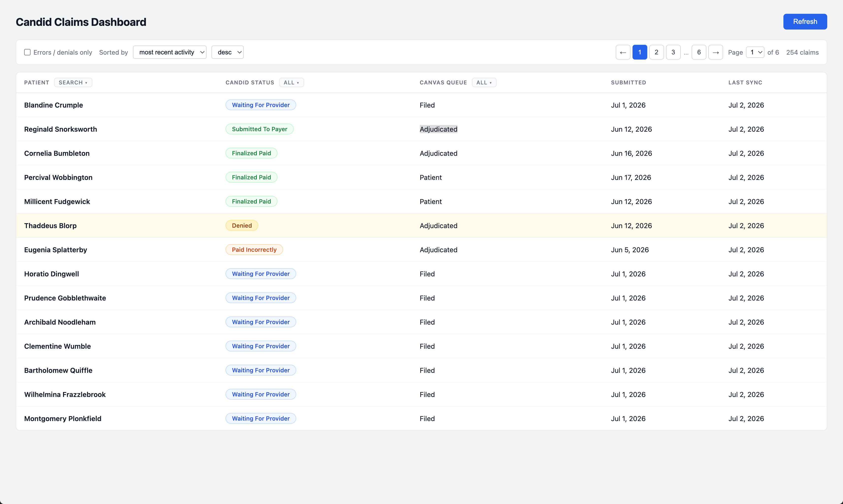Click Wilhelmina Frazzlebrook's Waiting For Provider badge

click(x=261, y=394)
